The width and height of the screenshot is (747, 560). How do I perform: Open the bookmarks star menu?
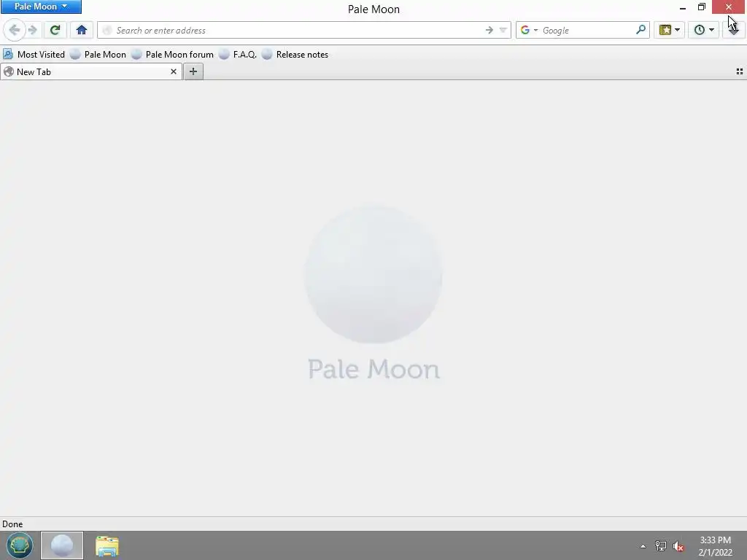point(670,30)
